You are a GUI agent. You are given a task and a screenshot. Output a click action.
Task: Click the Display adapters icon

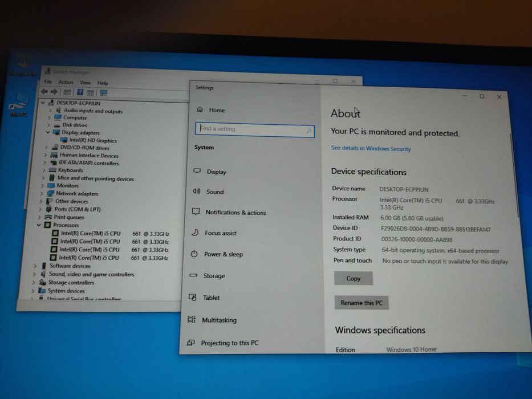(56, 132)
